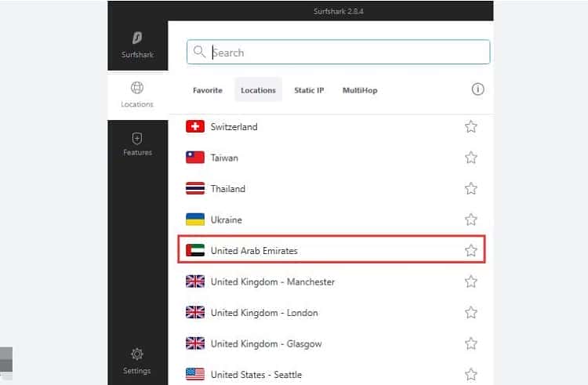Click the search magnifier icon
Screen dimensions: 588x385
click(x=199, y=51)
